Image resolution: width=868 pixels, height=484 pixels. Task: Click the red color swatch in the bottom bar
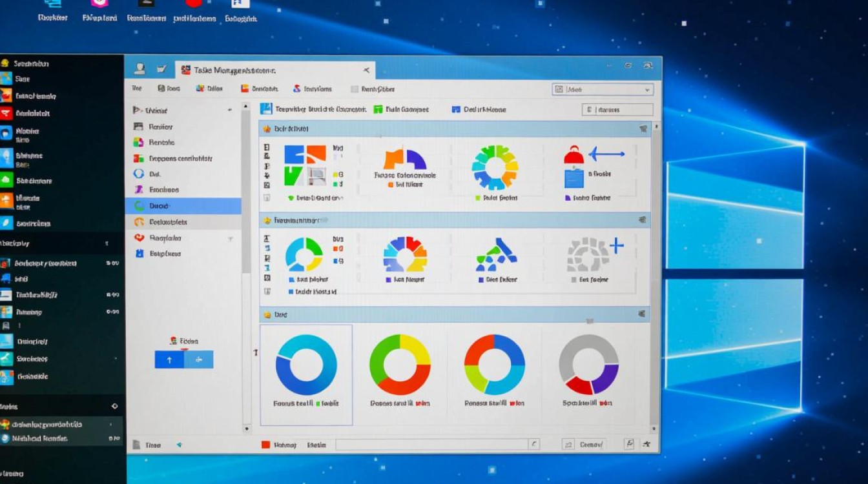click(265, 445)
